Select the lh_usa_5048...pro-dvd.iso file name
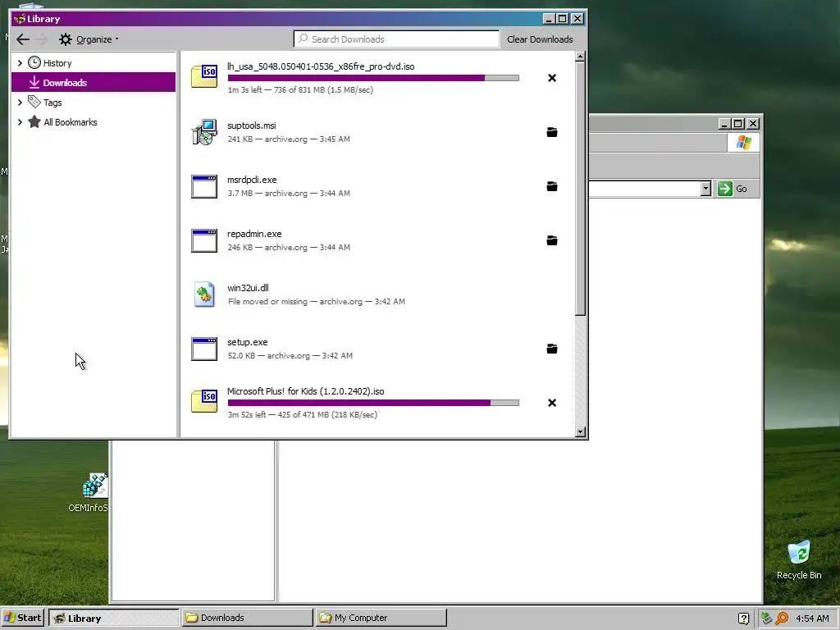 pyautogui.click(x=321, y=66)
